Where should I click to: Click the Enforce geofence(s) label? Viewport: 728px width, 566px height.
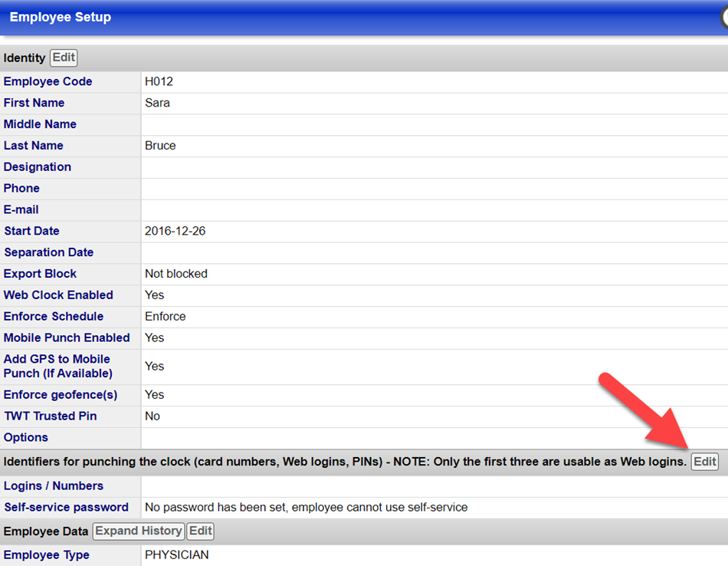[61, 394]
